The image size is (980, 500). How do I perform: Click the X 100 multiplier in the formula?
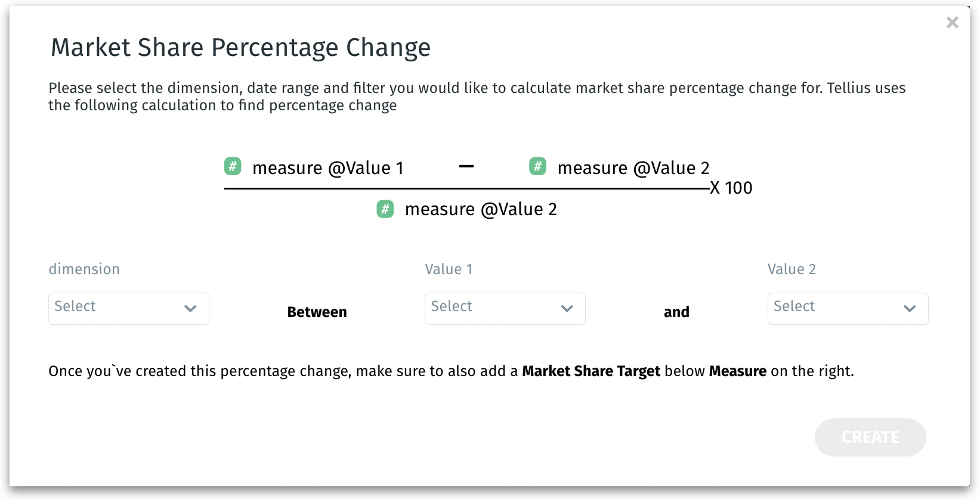(x=731, y=188)
